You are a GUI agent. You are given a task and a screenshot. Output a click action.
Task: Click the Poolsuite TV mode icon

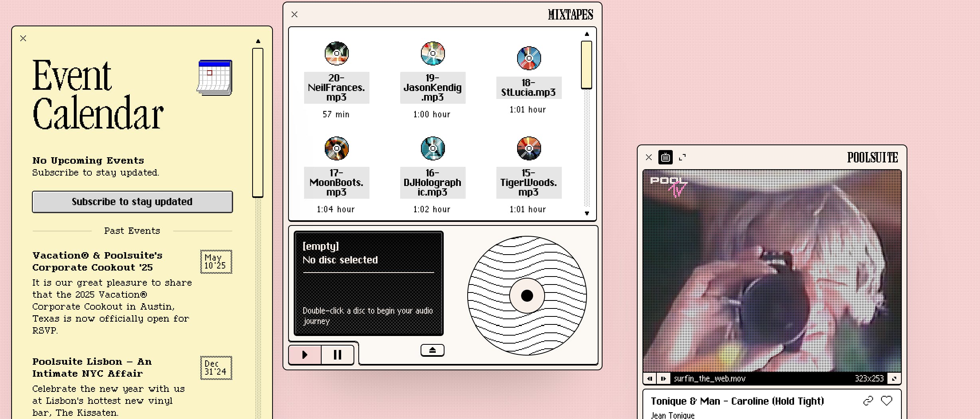click(665, 157)
